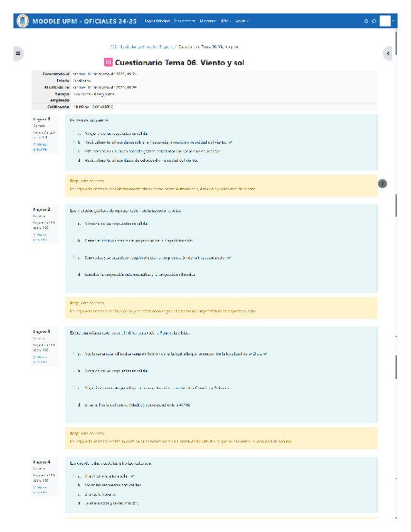Flag Pregunta 3 with Marcar pregunta
Image resolution: width=411 pixels, height=532 pixels.
pos(40,359)
